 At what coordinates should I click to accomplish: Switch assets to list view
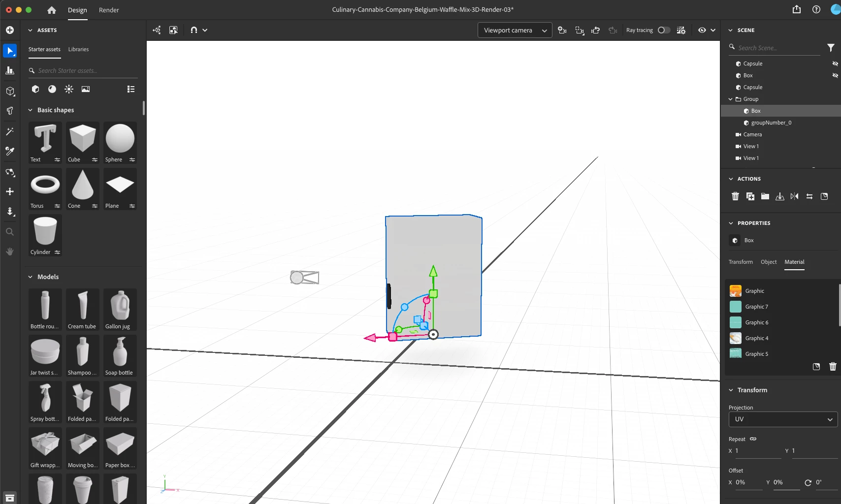(x=131, y=89)
